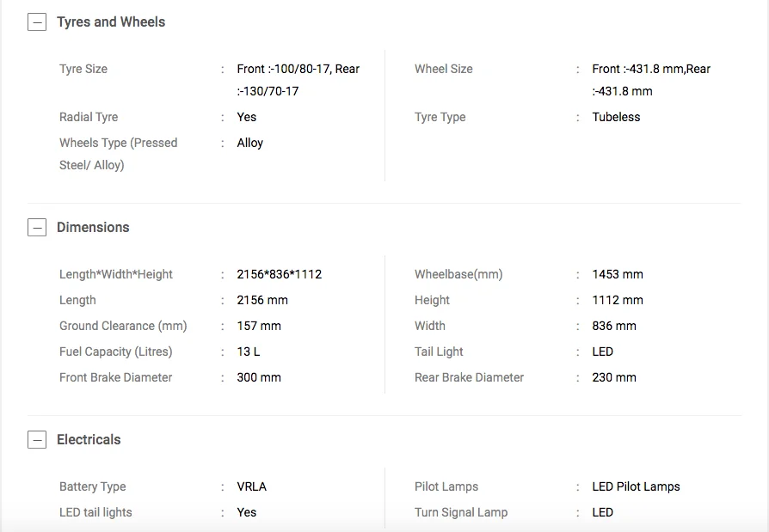Click the Alloy wheels type value

[x=250, y=143]
